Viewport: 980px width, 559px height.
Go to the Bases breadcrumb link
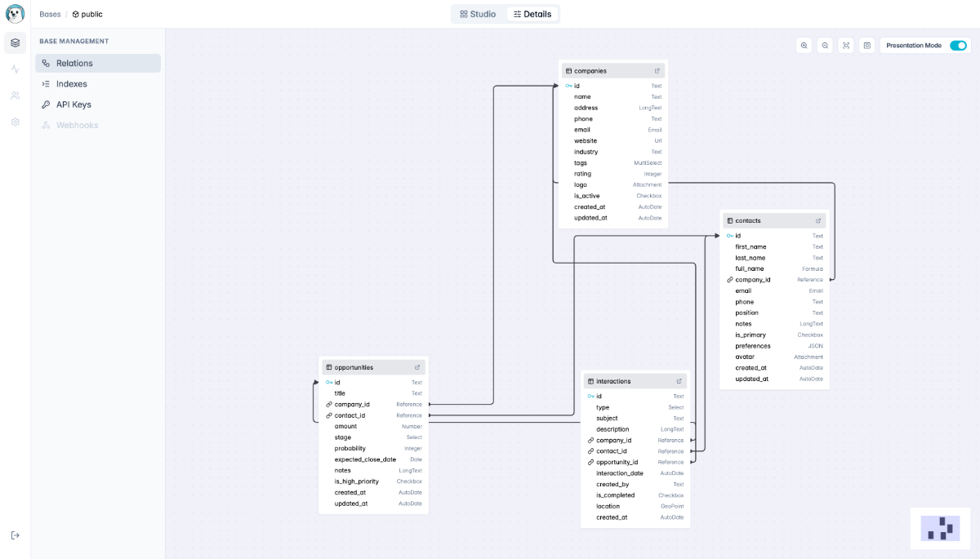tap(50, 14)
